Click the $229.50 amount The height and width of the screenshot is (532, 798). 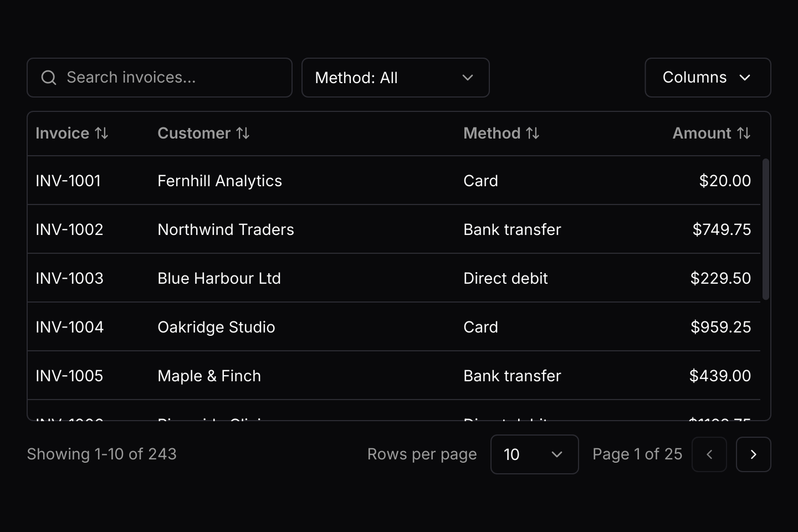pos(720,278)
